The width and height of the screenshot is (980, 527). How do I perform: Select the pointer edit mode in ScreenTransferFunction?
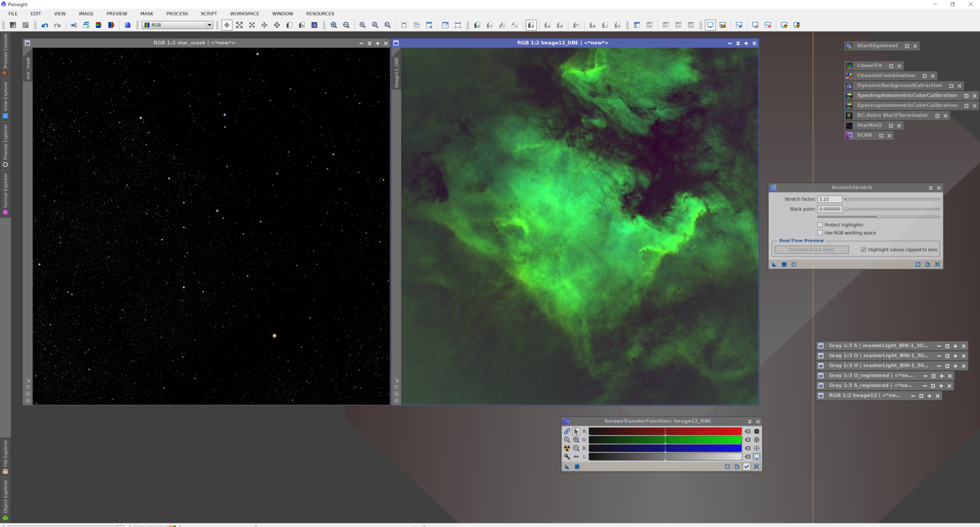[576, 431]
